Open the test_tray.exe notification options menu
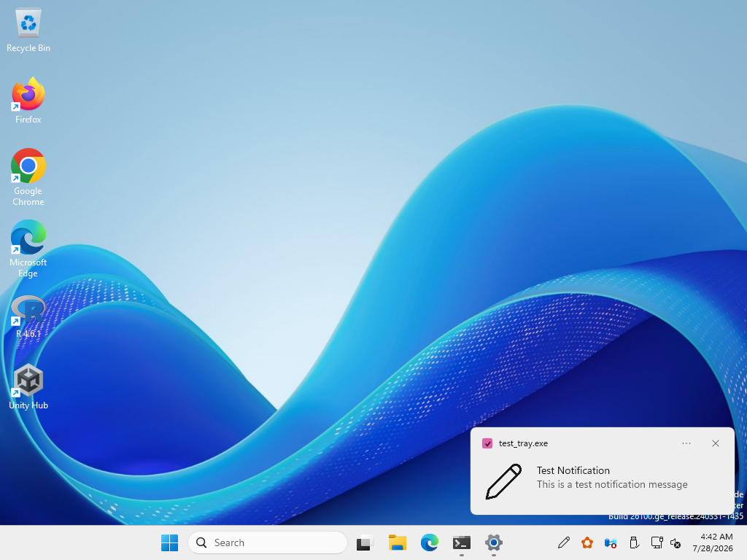 [x=686, y=443]
